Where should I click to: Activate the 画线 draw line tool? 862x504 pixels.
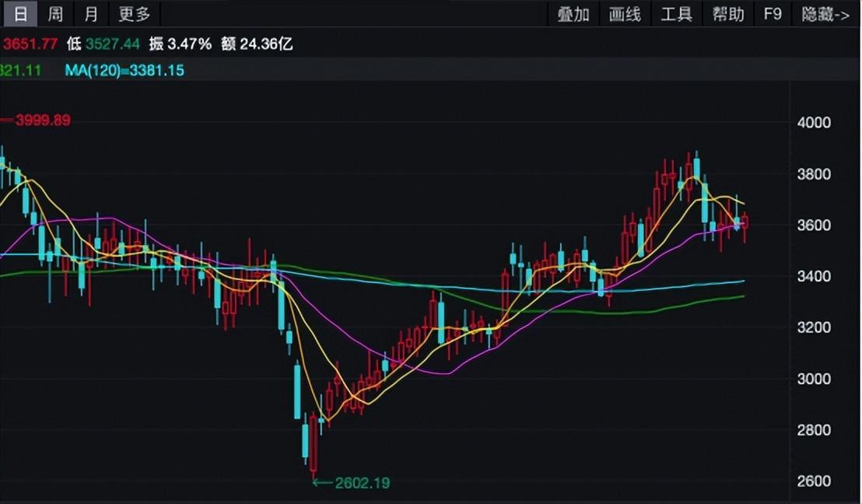point(625,14)
